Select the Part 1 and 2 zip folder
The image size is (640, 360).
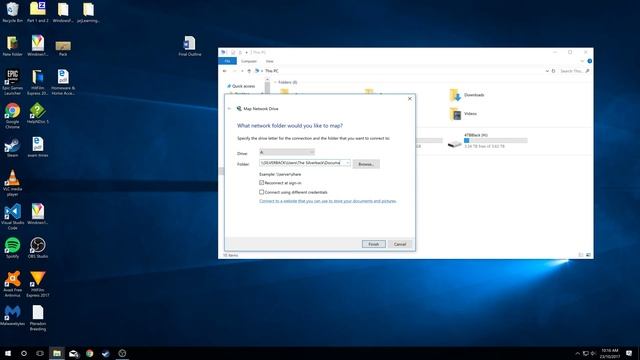(38, 12)
